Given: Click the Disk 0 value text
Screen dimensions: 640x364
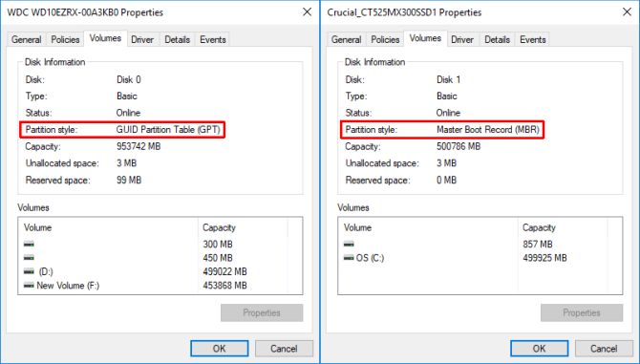Looking at the screenshot, I should click(129, 79).
